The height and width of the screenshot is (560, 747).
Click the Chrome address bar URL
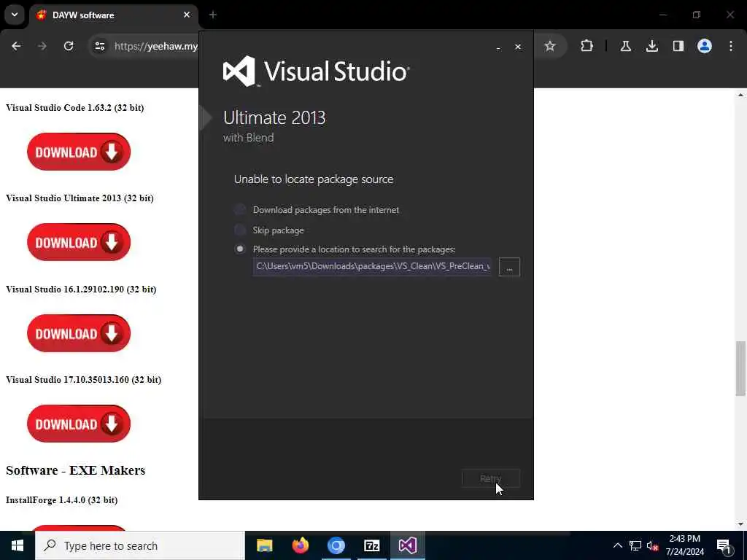click(156, 46)
